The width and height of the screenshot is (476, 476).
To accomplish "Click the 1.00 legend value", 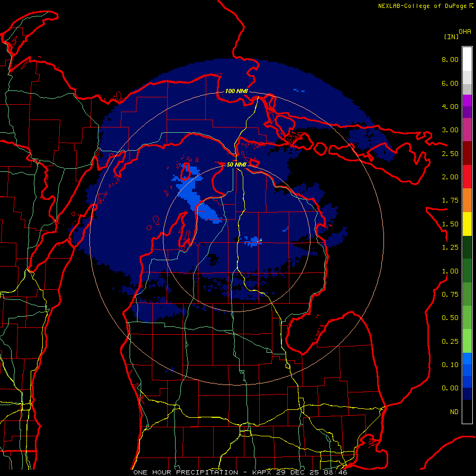I will pos(450,271).
